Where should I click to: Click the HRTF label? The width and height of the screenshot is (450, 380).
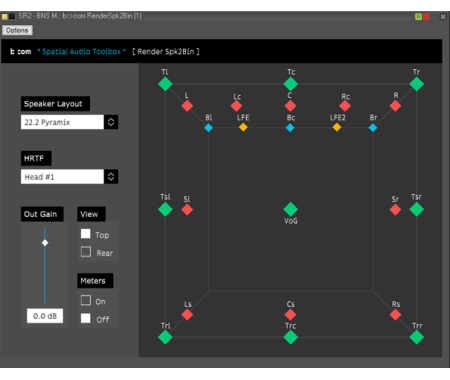point(36,158)
